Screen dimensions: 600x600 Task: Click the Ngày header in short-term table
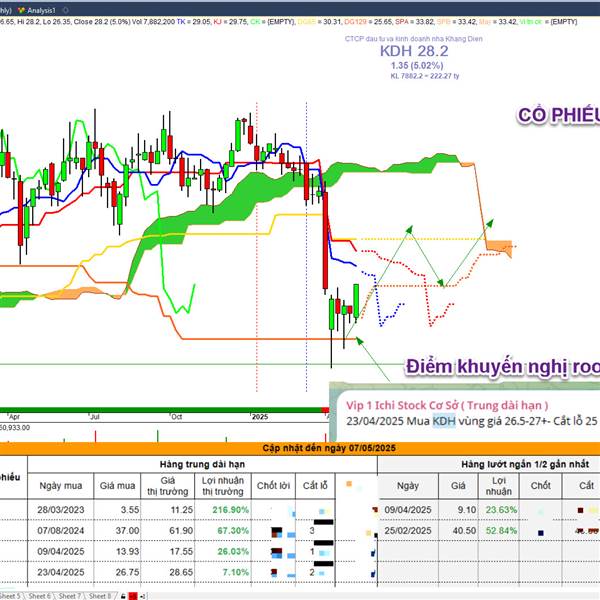click(x=408, y=486)
